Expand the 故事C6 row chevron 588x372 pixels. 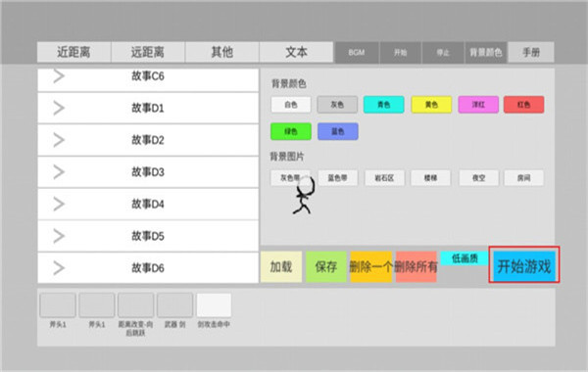pos(59,76)
